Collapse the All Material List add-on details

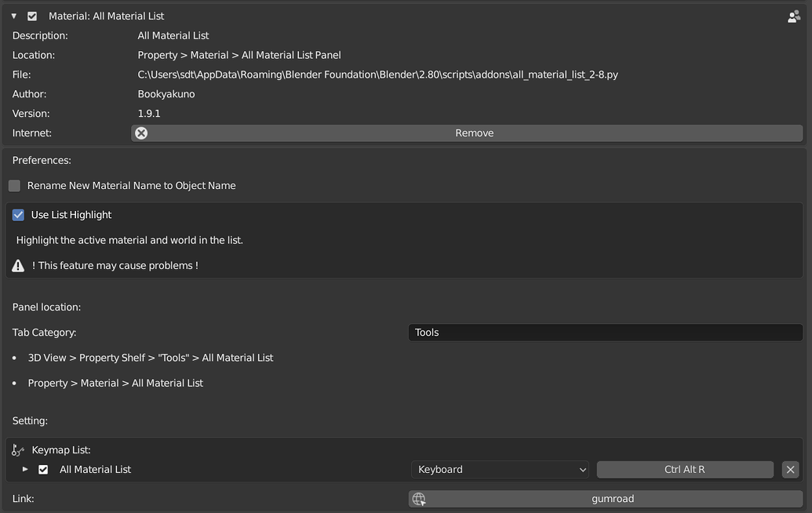click(x=14, y=16)
